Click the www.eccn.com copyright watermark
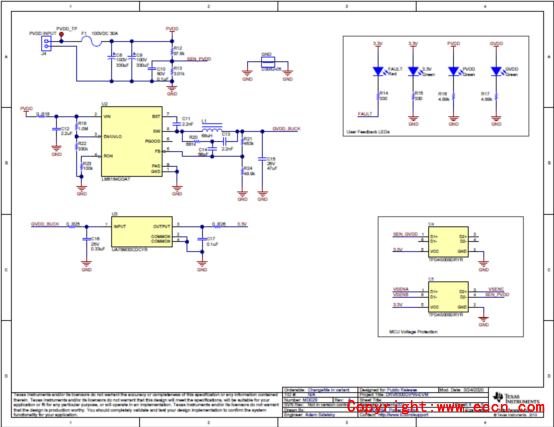The height and width of the screenshot is (427, 554). point(446,407)
